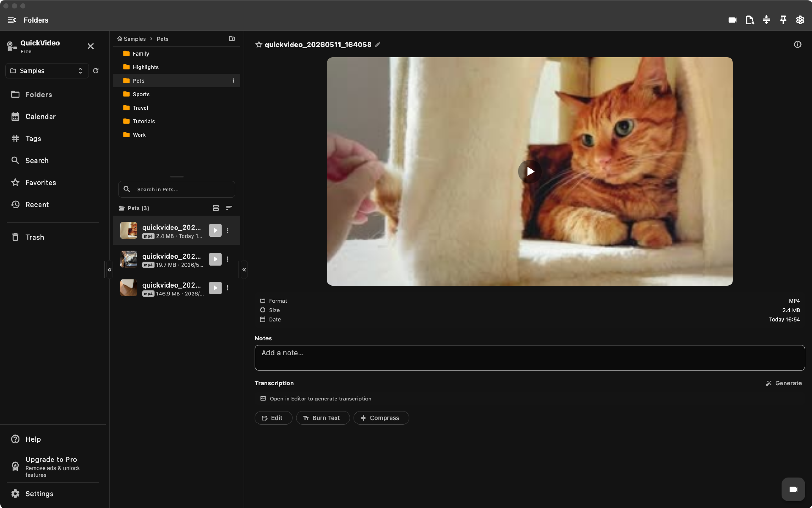812x508 pixels.
Task: Click Upgrade to Pro
Action: click(x=53, y=466)
